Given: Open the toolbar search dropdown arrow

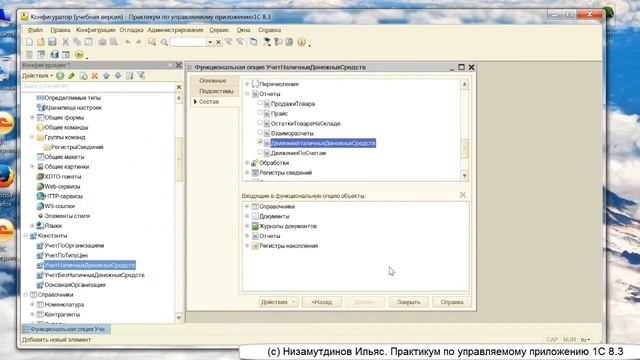Looking at the screenshot, I should [x=210, y=42].
